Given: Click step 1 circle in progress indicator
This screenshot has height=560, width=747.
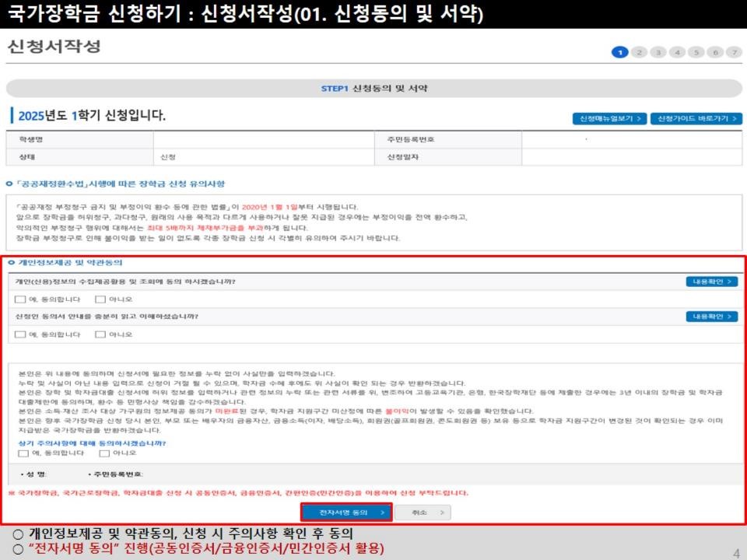Looking at the screenshot, I should (x=621, y=50).
